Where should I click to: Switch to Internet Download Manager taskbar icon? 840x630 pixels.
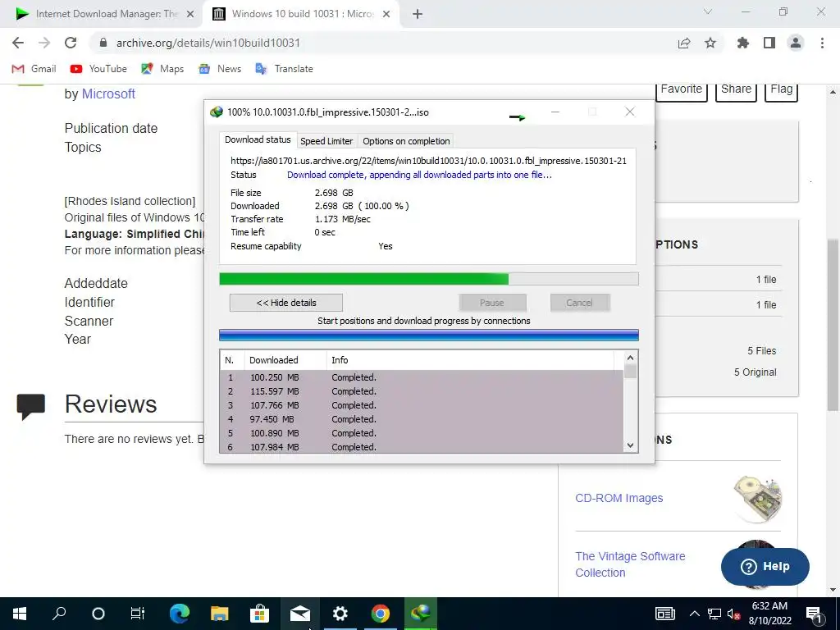pos(421,614)
